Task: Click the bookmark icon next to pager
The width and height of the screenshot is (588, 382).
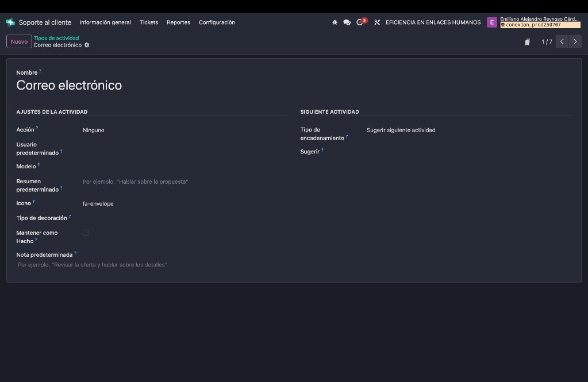Action: coord(527,42)
